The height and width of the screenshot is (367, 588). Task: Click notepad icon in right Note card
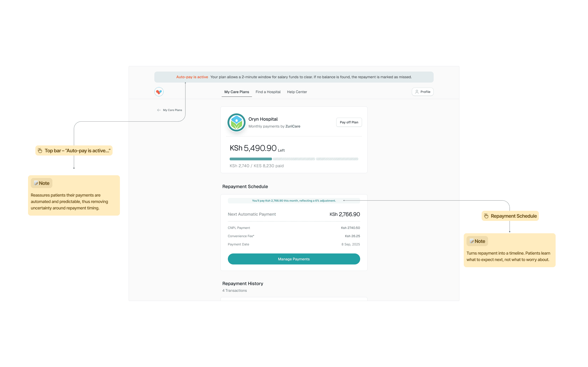[x=472, y=241]
